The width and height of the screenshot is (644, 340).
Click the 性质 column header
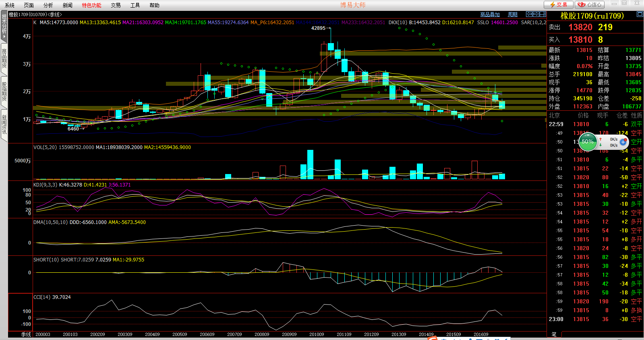(636, 115)
